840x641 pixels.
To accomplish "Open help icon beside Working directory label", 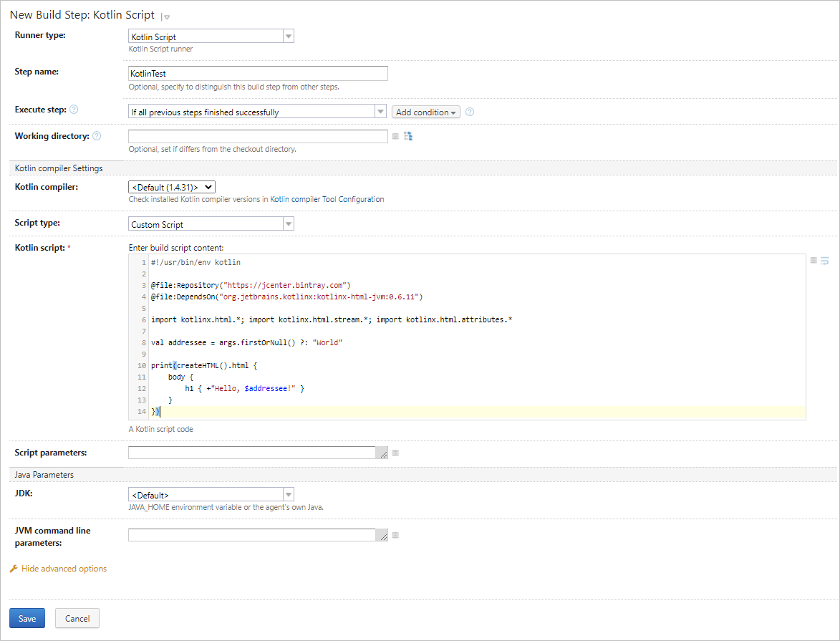I will point(97,136).
